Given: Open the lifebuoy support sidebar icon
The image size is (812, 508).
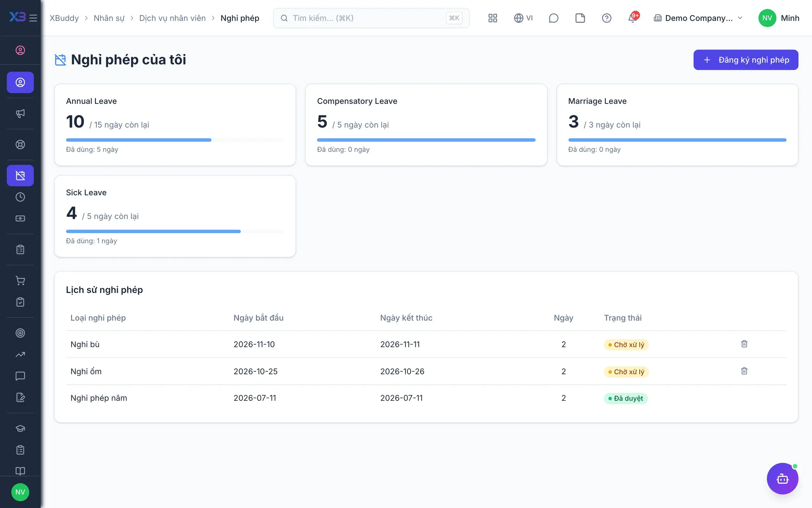Looking at the screenshot, I should tap(20, 144).
